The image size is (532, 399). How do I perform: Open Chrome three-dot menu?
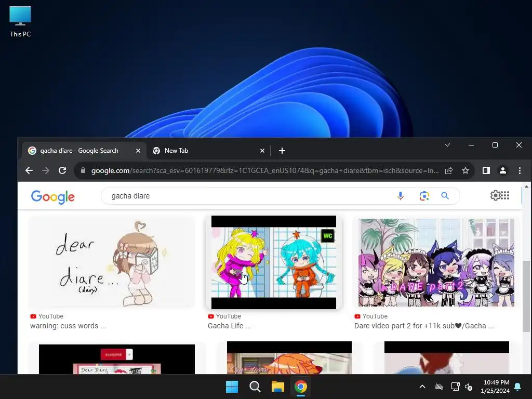point(520,170)
